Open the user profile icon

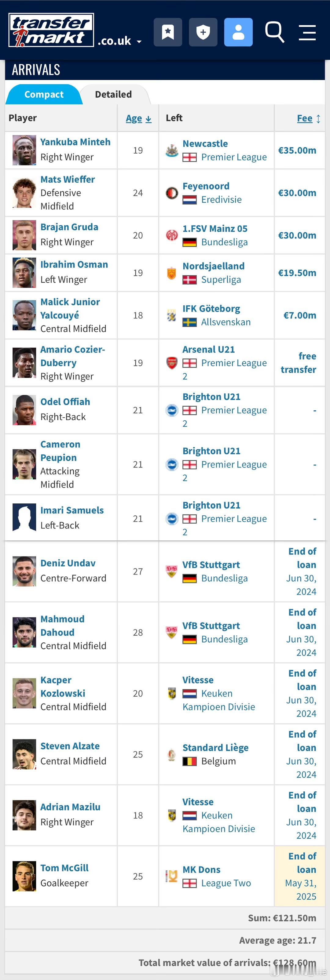click(238, 32)
